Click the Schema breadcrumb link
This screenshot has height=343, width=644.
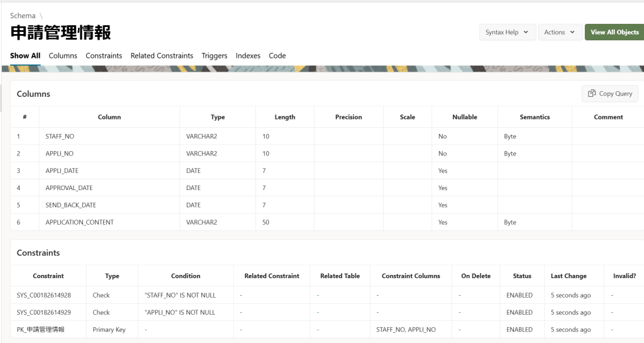point(23,16)
